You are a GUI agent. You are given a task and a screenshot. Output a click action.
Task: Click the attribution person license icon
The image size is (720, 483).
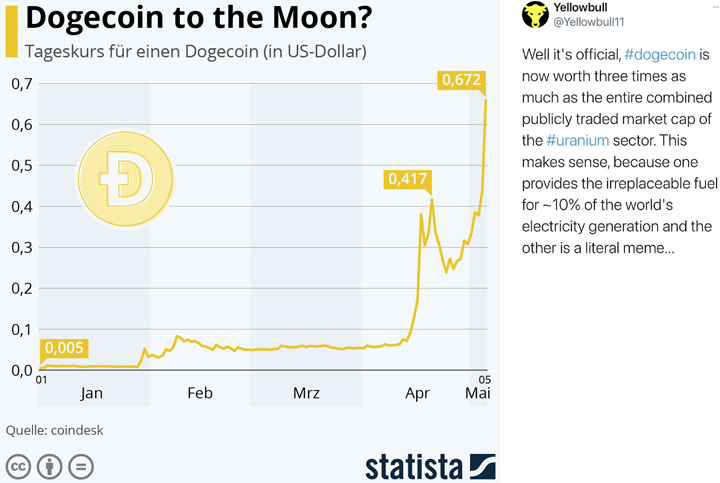click(x=50, y=465)
